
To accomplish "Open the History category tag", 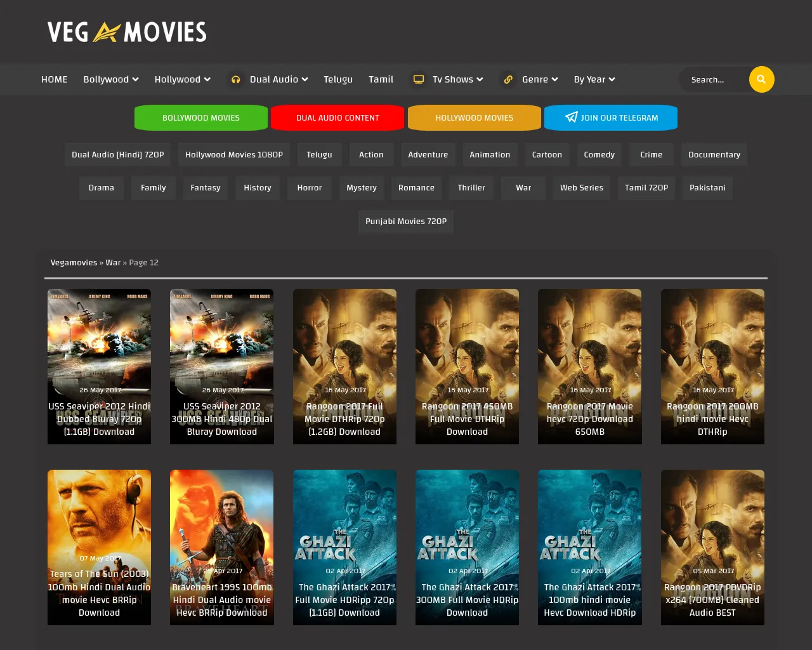I will [258, 187].
